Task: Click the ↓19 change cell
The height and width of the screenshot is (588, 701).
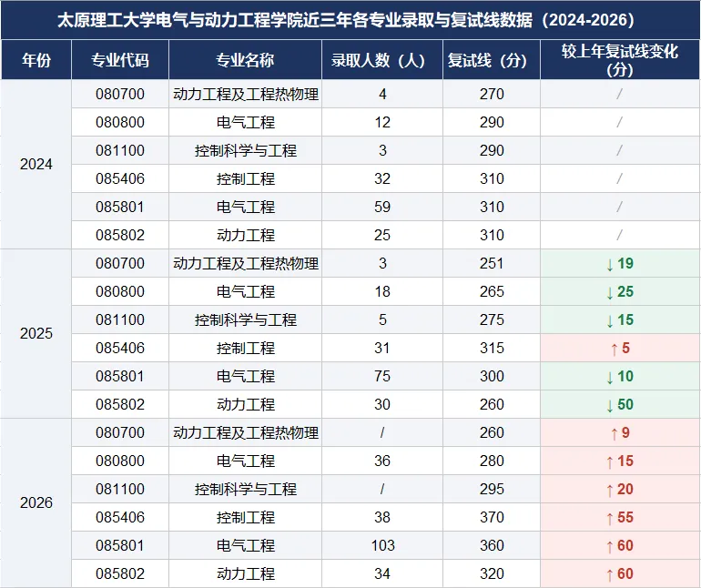Action: click(x=620, y=263)
